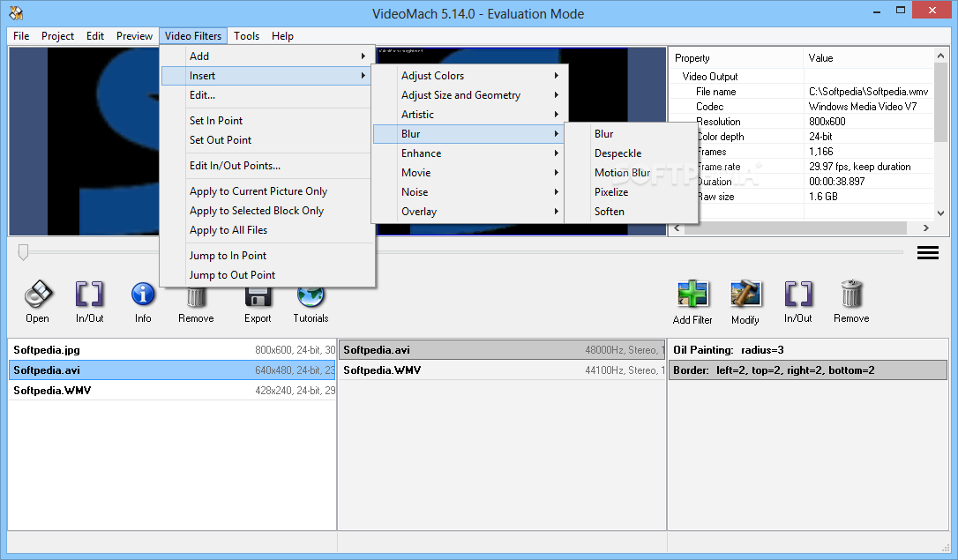
Task: Choose Apply to All Files
Action: pos(266,231)
